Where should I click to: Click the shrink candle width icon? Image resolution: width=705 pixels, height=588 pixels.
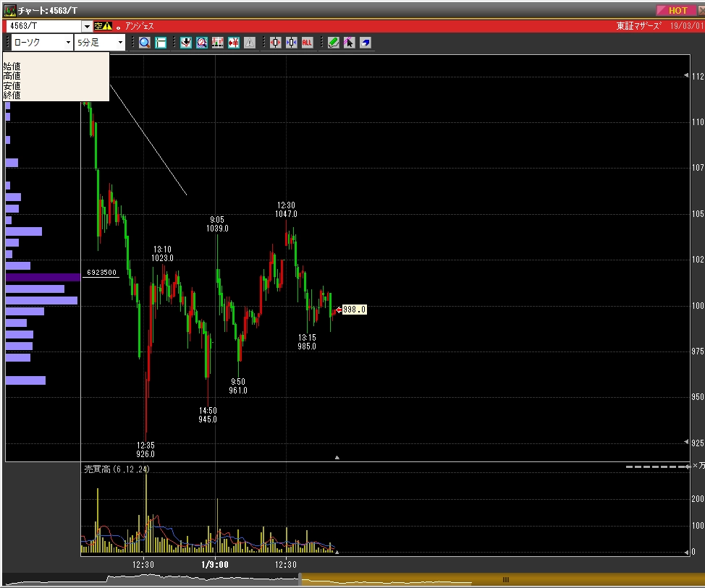point(292,43)
